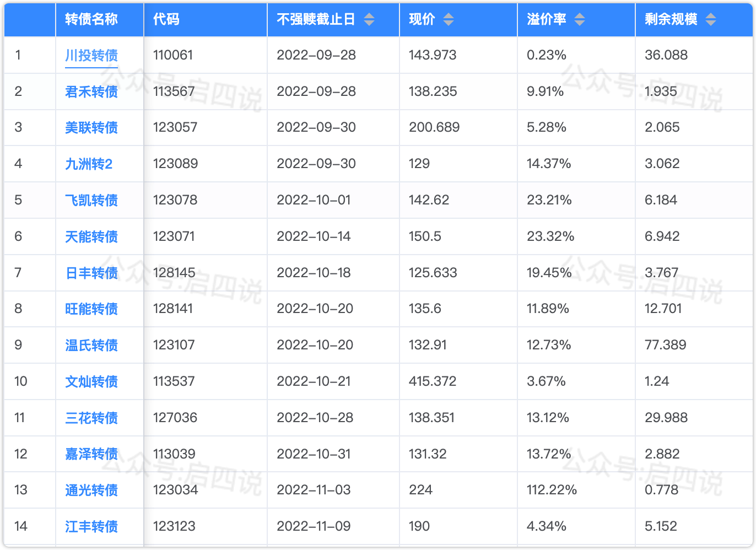Click the 代码 column header
The height and width of the screenshot is (550, 756).
tap(166, 19)
